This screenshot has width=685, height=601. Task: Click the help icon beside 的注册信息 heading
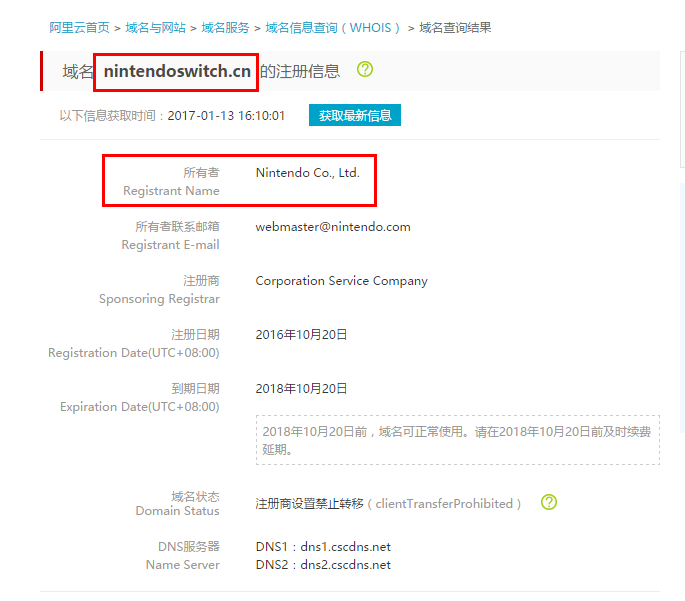click(x=365, y=69)
